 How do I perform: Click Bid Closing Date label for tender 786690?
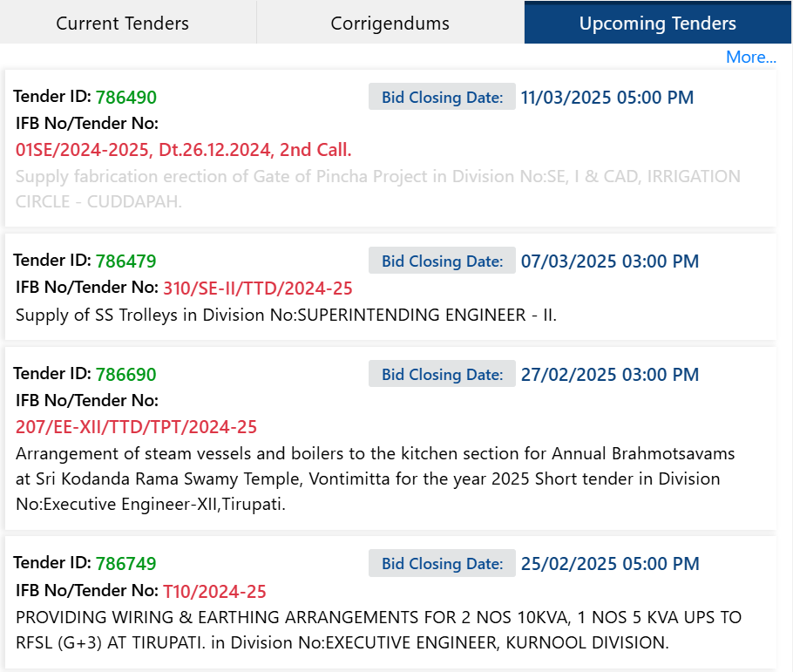click(x=442, y=374)
